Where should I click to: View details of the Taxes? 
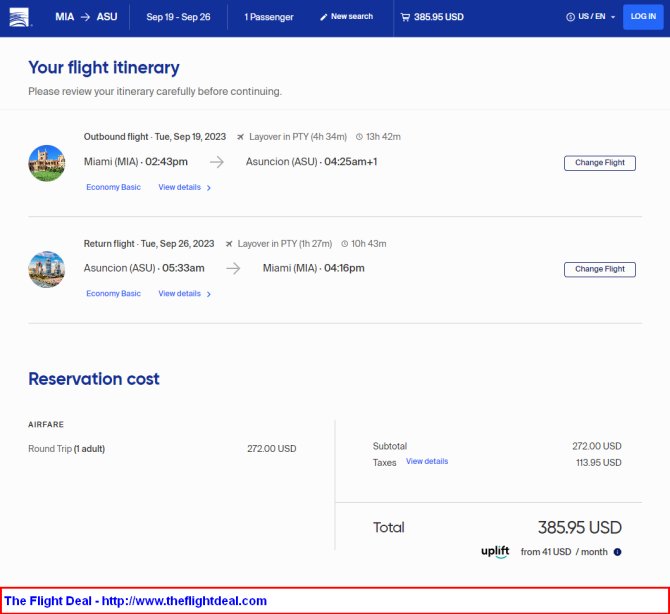pyautogui.click(x=427, y=461)
